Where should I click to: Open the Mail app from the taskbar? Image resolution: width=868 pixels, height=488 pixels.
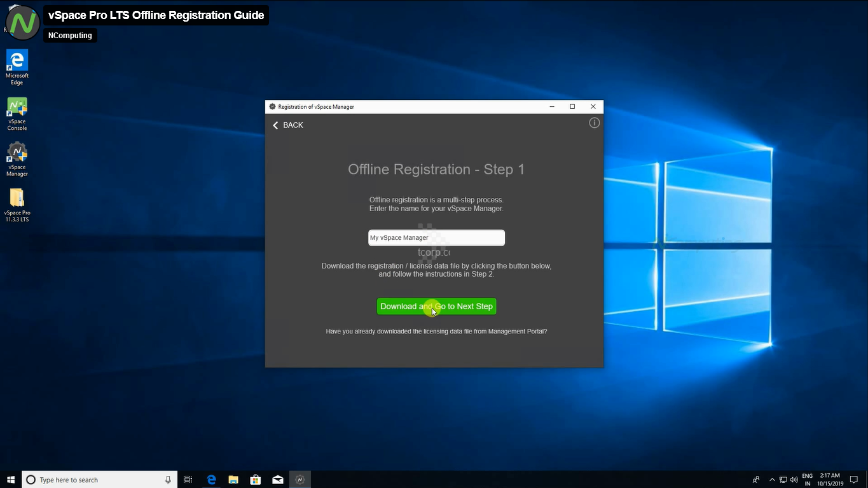click(x=278, y=480)
